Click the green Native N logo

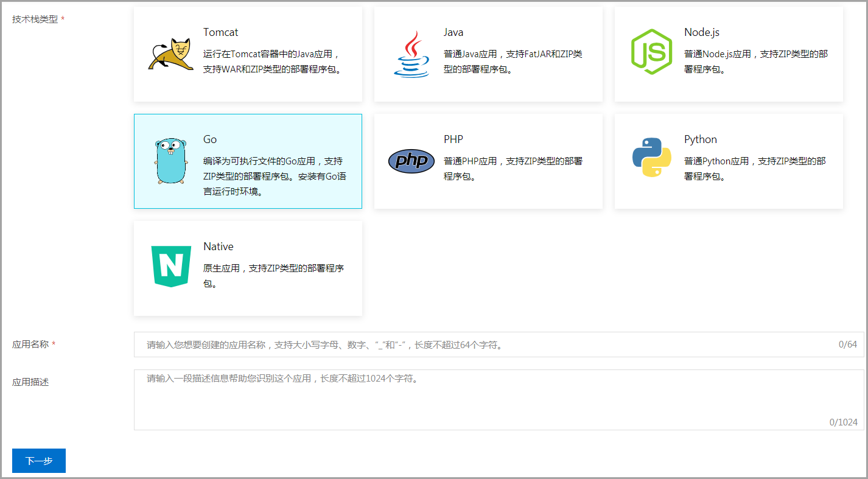coord(171,267)
